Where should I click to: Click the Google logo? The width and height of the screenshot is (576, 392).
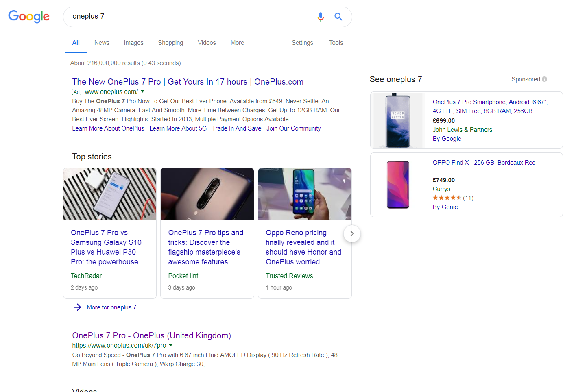coord(29,16)
